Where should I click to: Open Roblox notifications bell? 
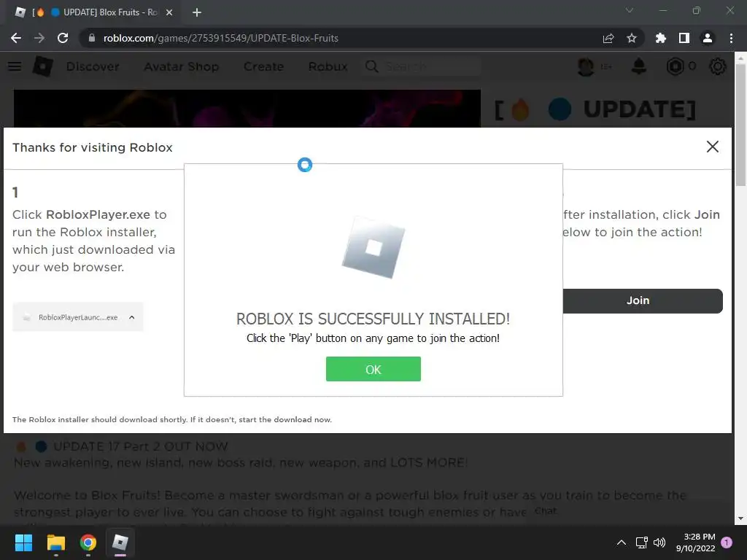(639, 66)
